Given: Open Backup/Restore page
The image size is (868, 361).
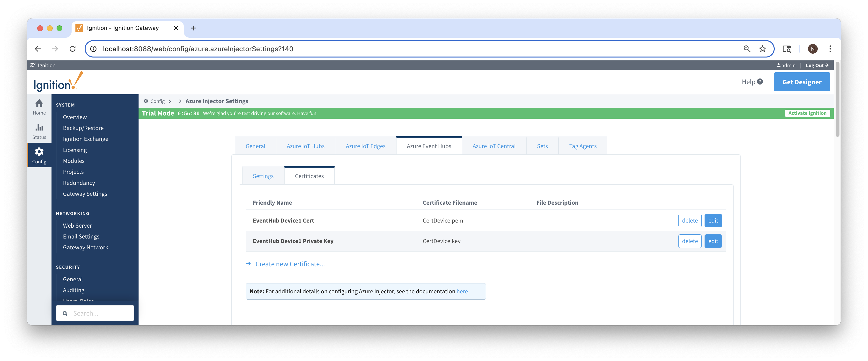Looking at the screenshot, I should (x=83, y=128).
